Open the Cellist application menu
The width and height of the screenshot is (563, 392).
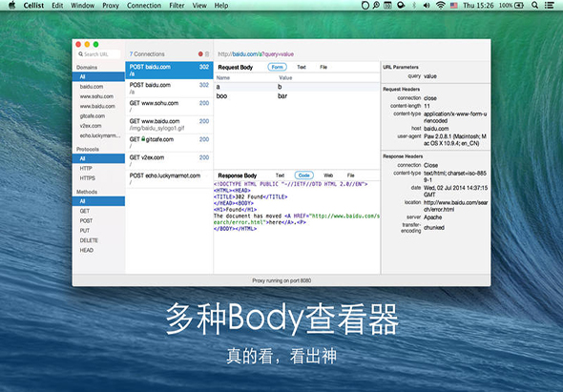coord(33,6)
